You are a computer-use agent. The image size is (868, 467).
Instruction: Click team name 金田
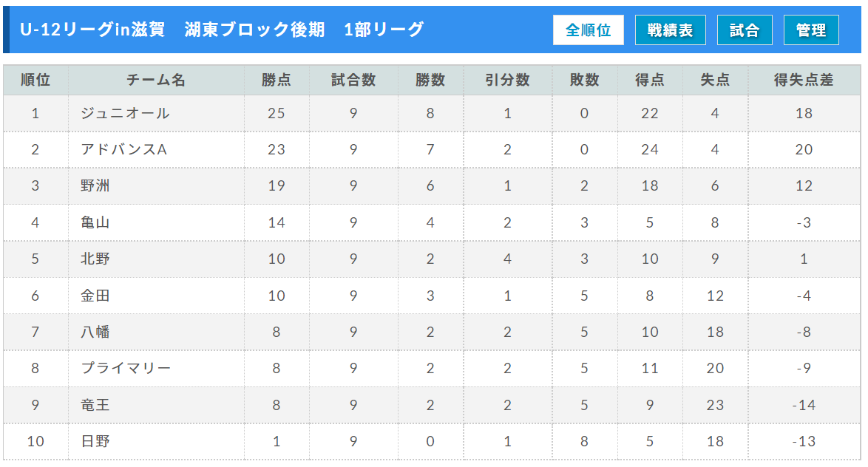coord(95,296)
